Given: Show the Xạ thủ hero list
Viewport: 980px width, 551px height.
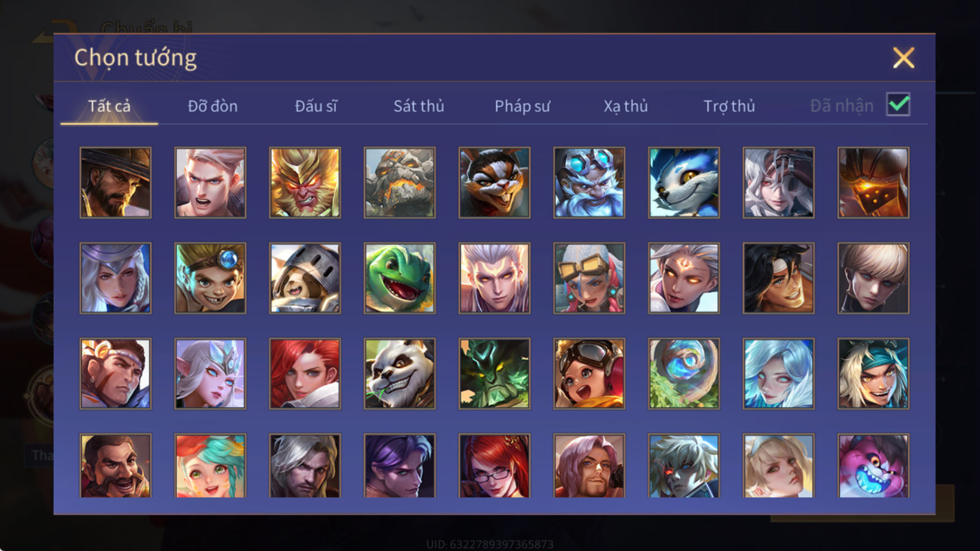Looking at the screenshot, I should coord(625,106).
